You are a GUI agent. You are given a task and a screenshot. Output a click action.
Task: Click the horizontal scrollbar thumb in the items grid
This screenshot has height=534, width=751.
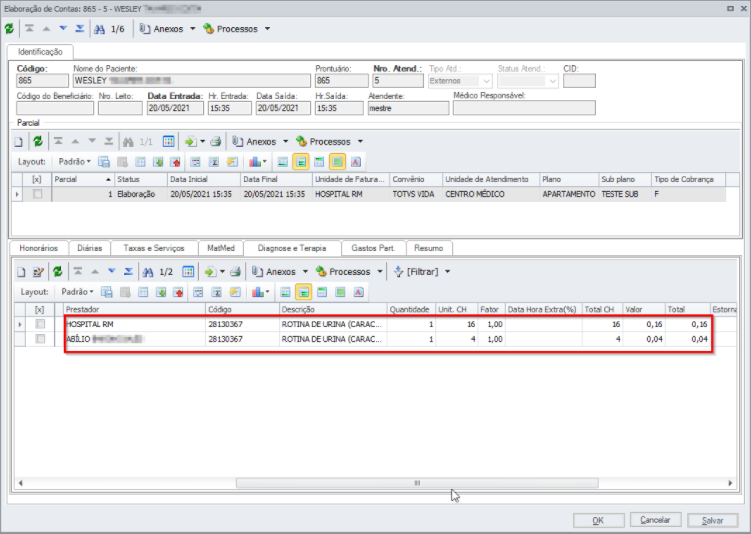[417, 483]
